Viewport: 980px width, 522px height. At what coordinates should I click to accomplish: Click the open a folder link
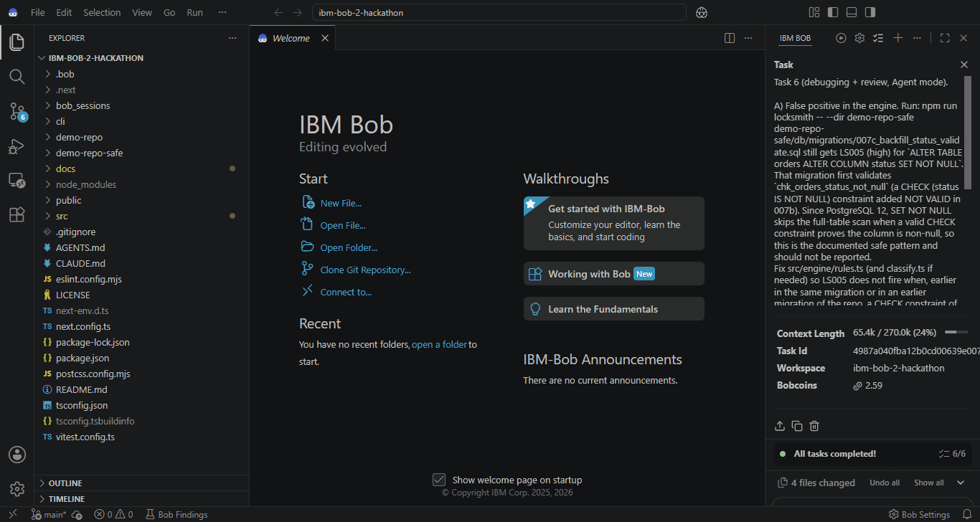[440, 344]
